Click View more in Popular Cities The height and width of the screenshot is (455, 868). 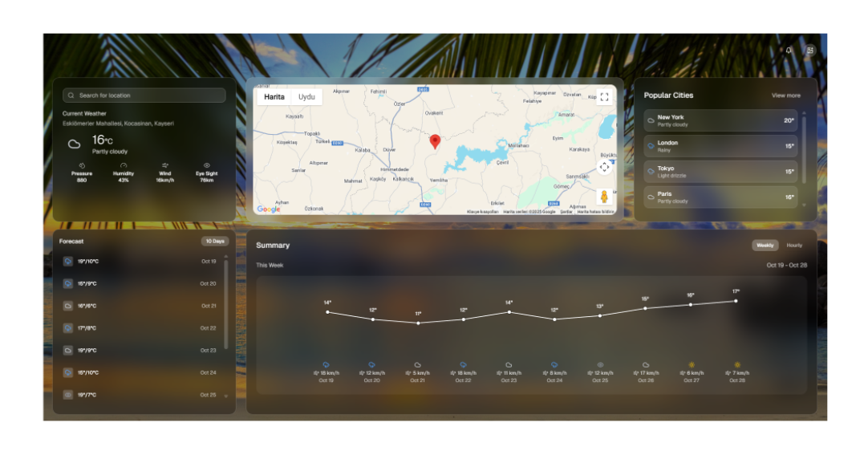[785, 95]
